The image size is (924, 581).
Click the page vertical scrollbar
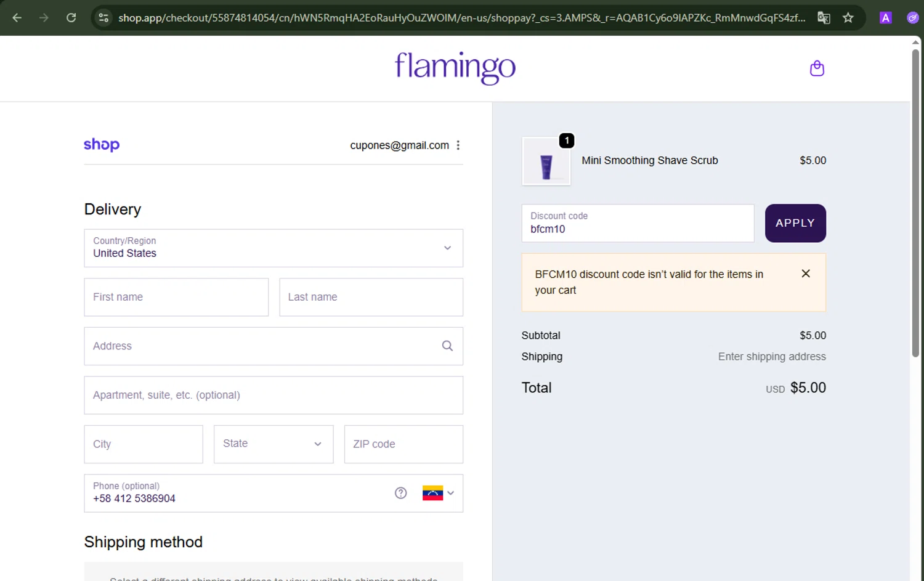(x=915, y=203)
